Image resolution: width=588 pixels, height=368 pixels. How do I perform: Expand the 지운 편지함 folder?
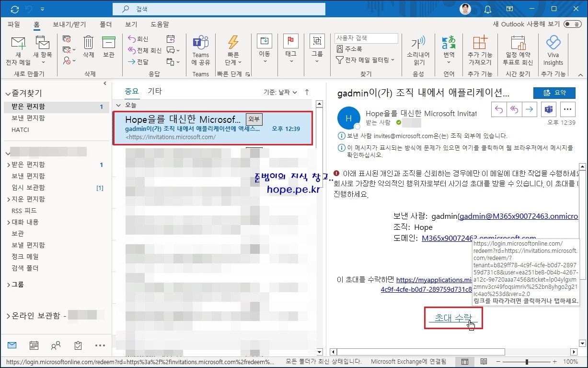pos(9,199)
